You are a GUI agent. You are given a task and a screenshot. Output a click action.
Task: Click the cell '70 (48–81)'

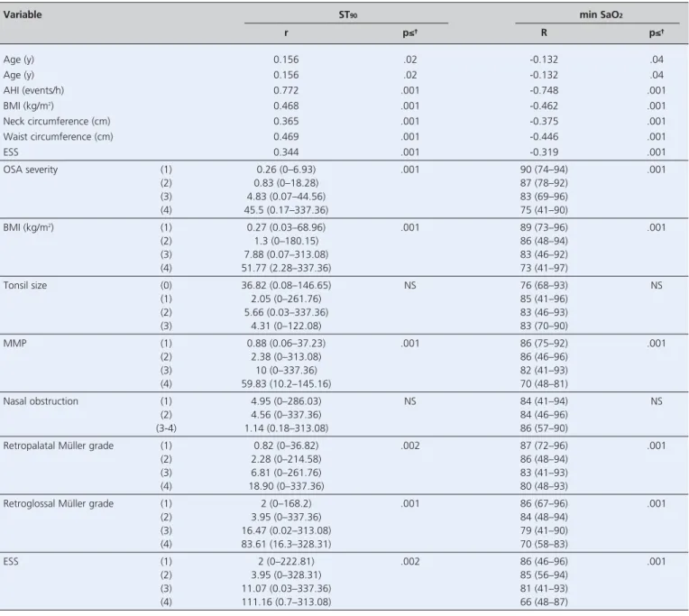point(544,384)
